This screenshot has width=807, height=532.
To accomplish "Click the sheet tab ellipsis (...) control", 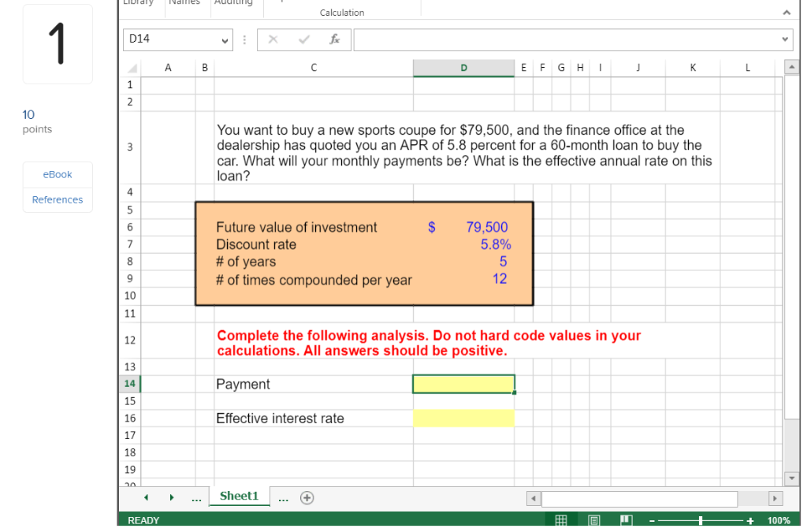I will pos(196,497).
